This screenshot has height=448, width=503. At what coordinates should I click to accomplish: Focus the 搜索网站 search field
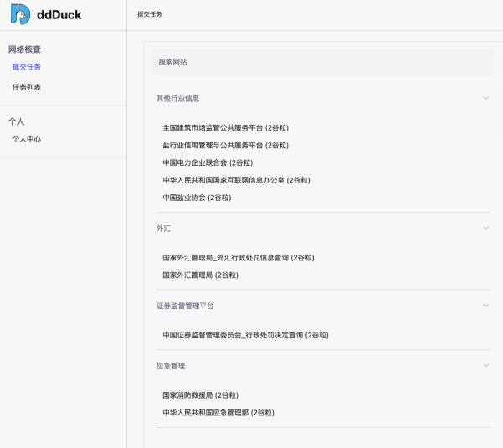pyautogui.click(x=323, y=62)
